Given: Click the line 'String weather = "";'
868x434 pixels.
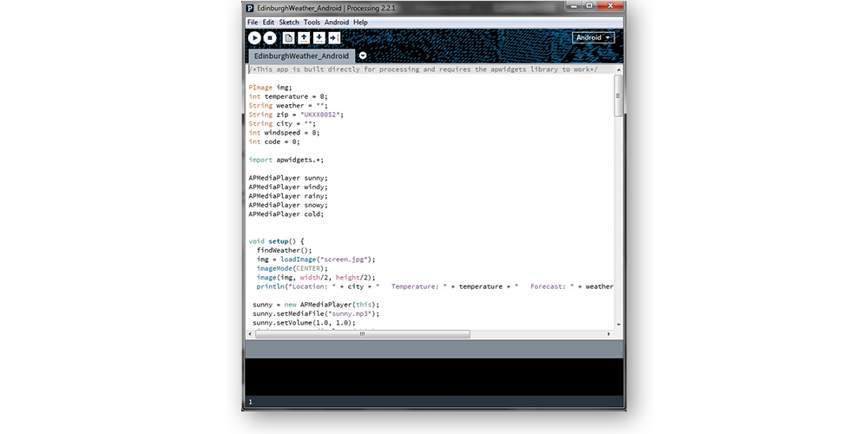Looking at the screenshot, I should pos(288,105).
